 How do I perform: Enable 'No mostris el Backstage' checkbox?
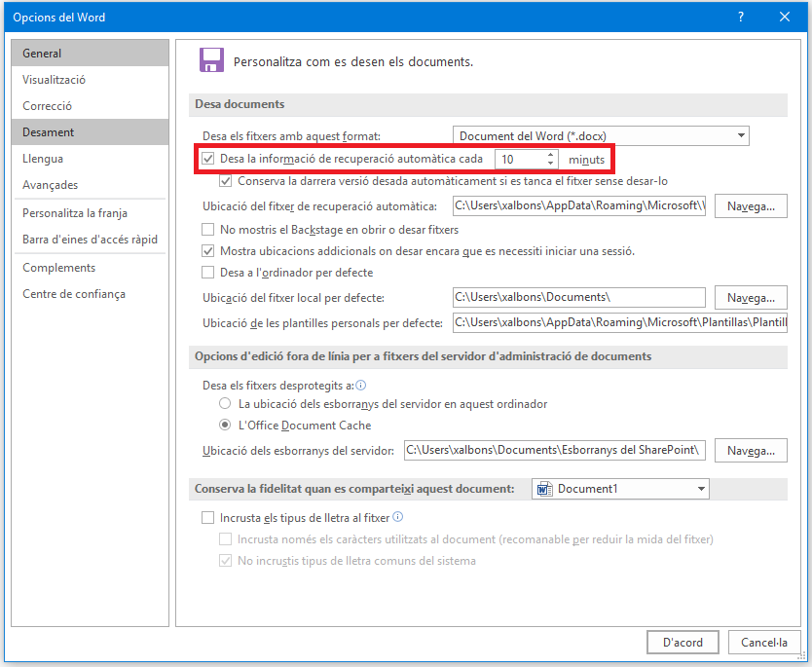click(207, 230)
